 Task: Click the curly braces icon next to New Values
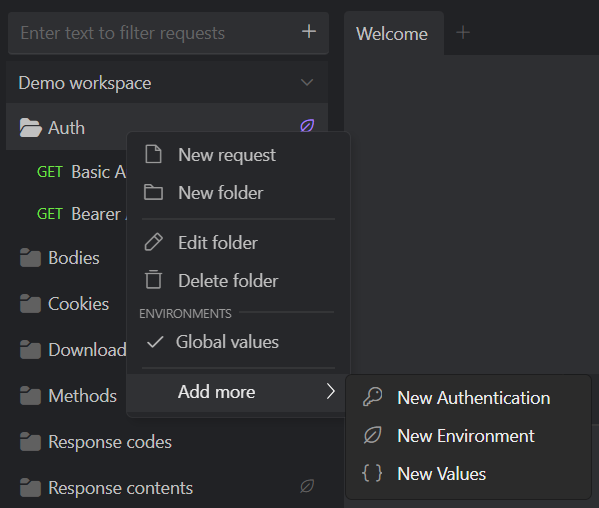tap(372, 473)
